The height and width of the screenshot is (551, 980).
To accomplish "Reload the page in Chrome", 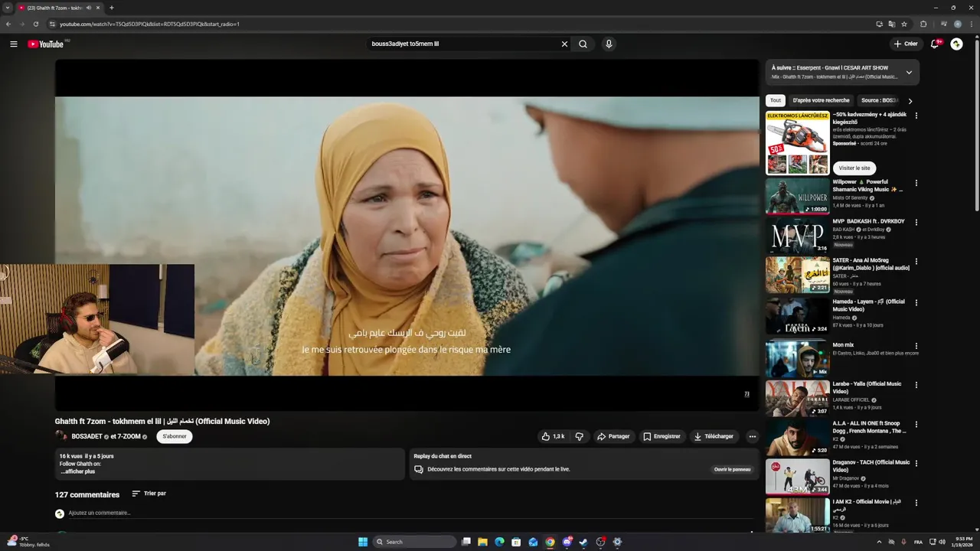I will [x=35, y=24].
